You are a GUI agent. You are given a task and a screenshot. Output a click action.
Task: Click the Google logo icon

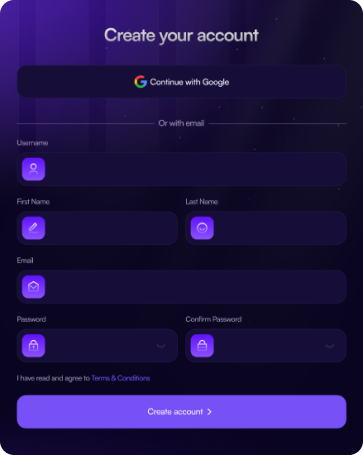tap(140, 82)
